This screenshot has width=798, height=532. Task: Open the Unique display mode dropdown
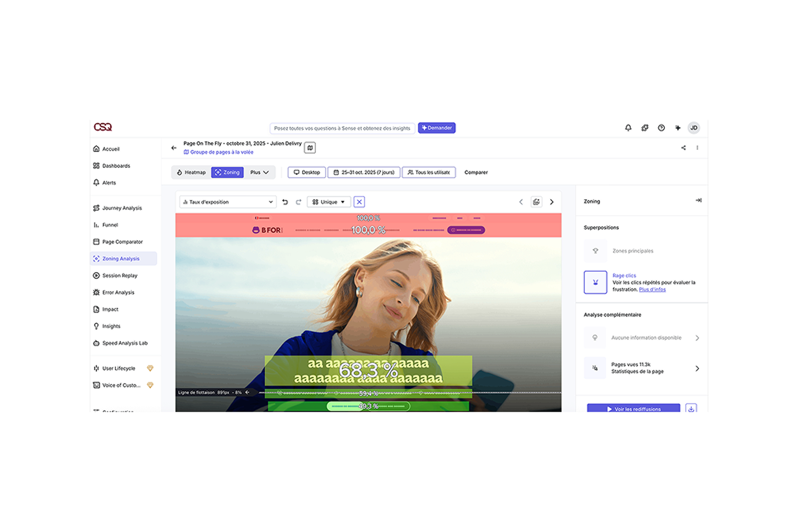(x=328, y=202)
